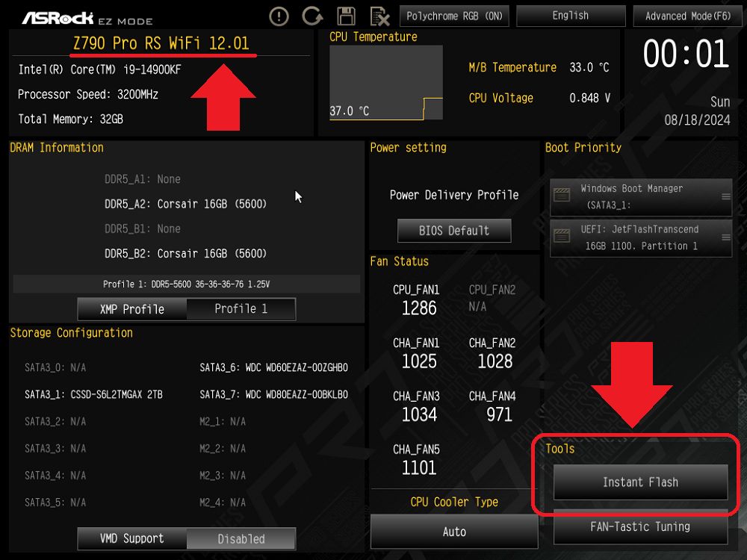This screenshot has height=560, width=747.
Task: Click the 37.0 °C CPU temperature value
Action: pyautogui.click(x=349, y=111)
